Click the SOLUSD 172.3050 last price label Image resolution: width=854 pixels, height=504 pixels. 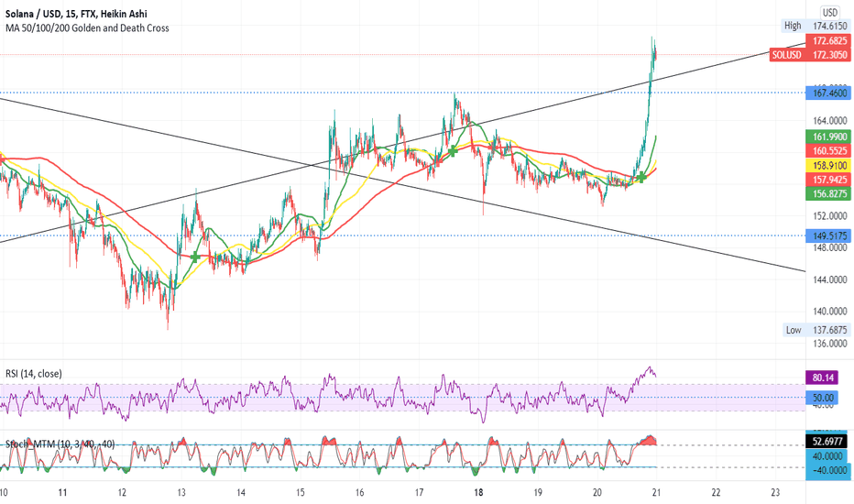pos(810,54)
